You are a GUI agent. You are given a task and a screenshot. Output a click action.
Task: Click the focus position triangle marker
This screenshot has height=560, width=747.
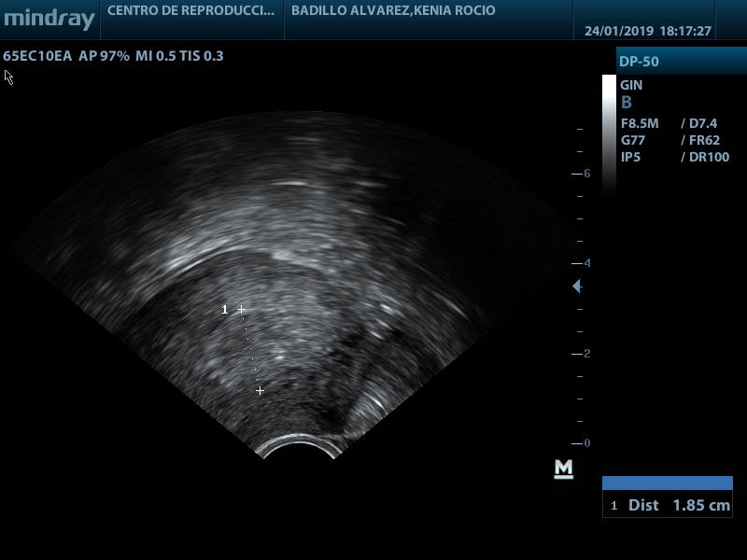click(577, 287)
